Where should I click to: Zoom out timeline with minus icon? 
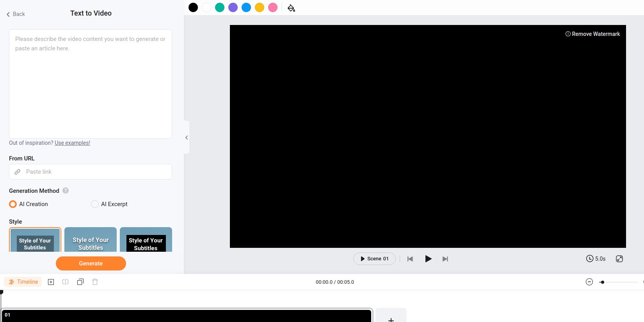pyautogui.click(x=589, y=282)
